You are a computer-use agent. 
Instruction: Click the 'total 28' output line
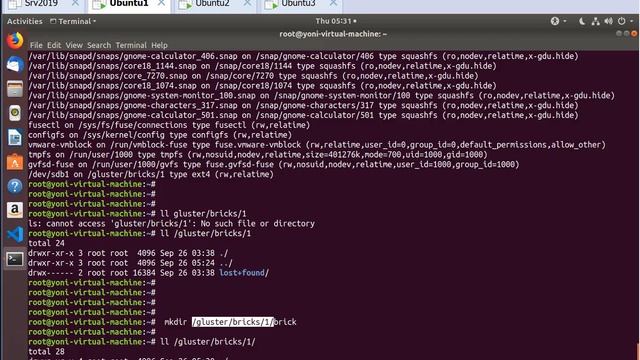[x=46, y=351]
